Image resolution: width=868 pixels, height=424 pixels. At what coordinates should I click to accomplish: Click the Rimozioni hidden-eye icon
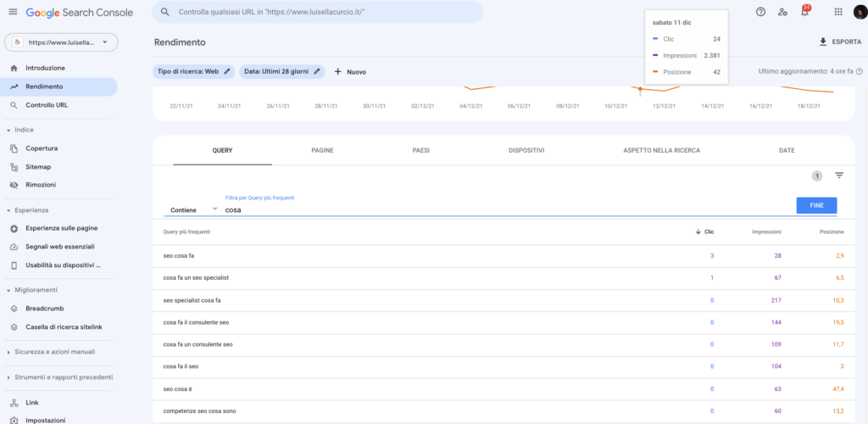14,185
